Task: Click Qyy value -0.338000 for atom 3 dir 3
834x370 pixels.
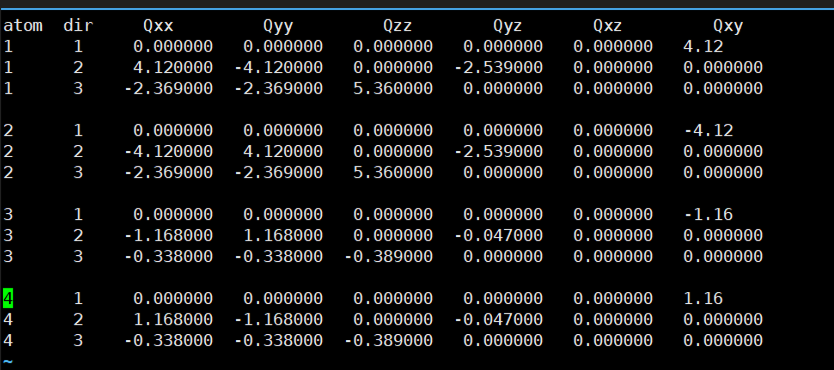Action: click(278, 256)
